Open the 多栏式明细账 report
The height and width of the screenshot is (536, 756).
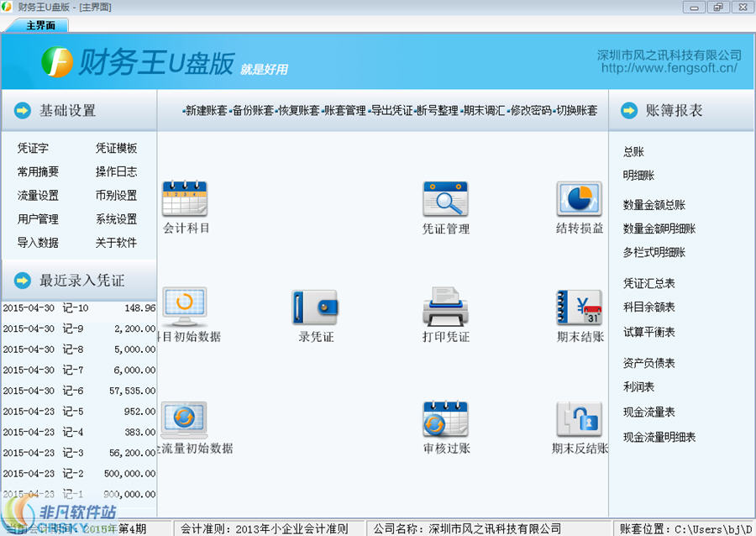pos(654,252)
